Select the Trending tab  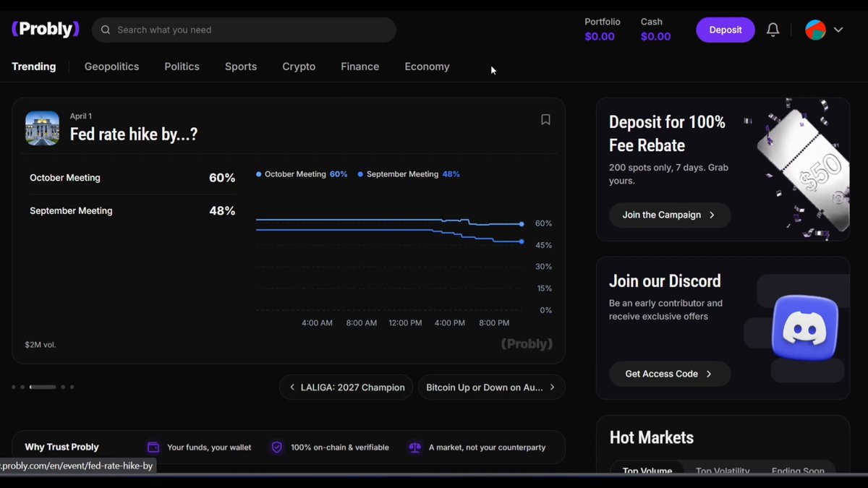pos(34,67)
